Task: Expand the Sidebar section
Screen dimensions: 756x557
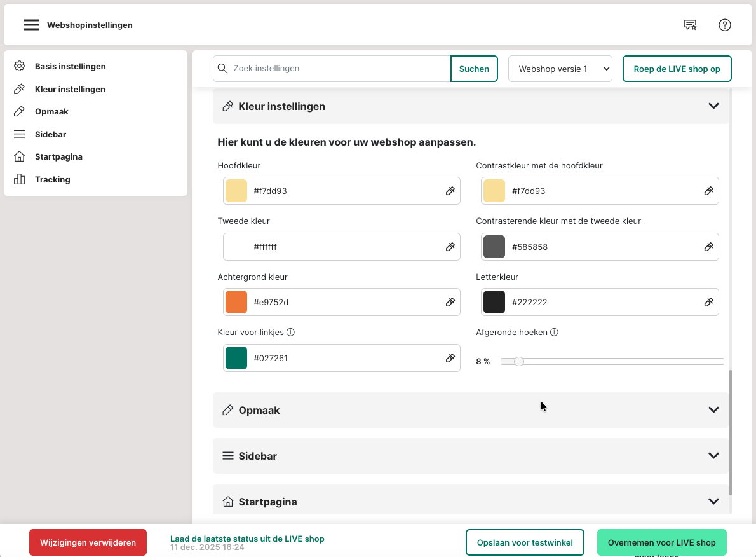Action: 713,456
